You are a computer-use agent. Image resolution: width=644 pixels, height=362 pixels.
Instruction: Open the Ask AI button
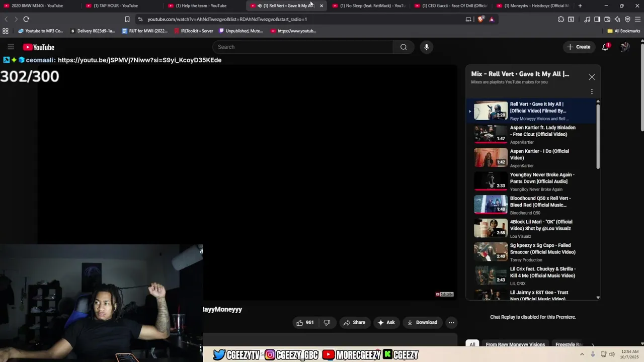(386, 322)
